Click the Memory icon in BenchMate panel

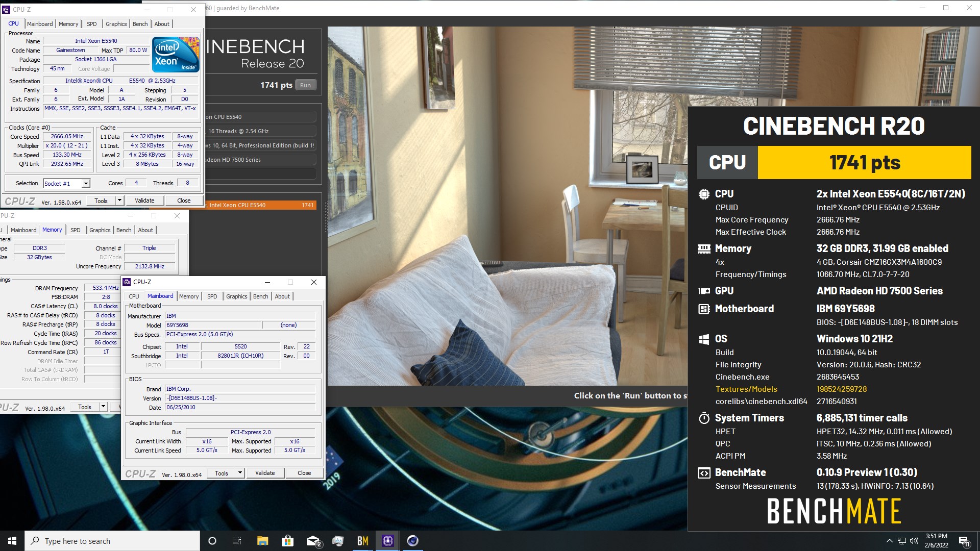[x=704, y=248]
